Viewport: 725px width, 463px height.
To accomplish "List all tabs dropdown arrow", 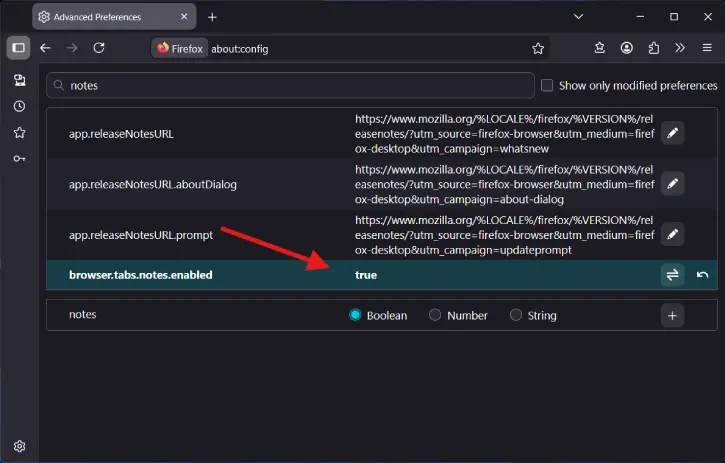I will 578,17.
